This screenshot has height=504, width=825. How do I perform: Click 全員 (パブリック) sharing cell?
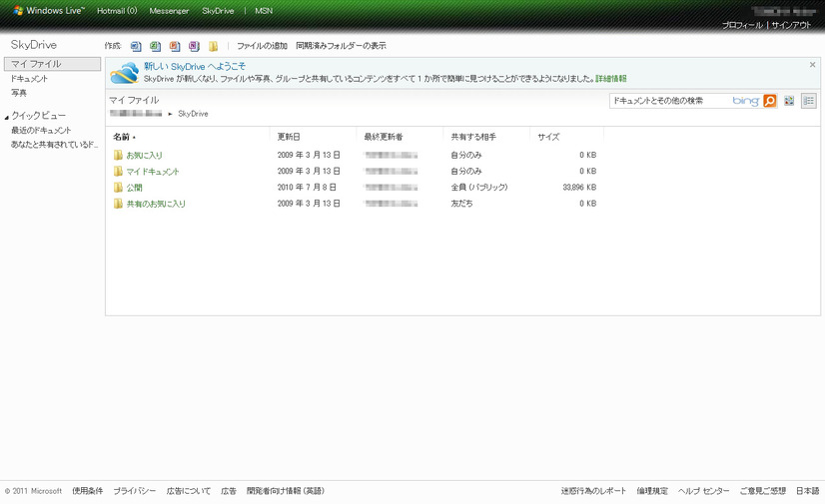(478, 187)
